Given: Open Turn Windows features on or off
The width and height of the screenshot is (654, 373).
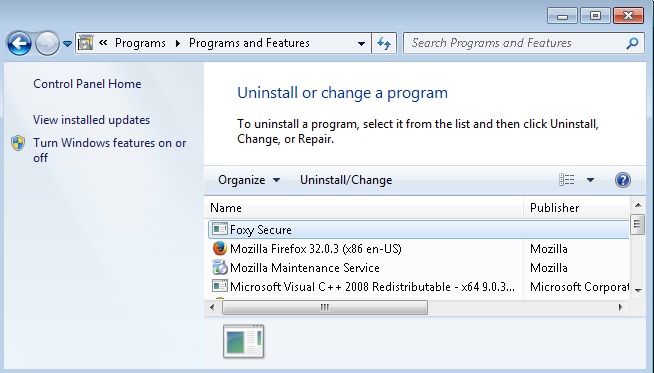Looking at the screenshot, I should (109, 150).
